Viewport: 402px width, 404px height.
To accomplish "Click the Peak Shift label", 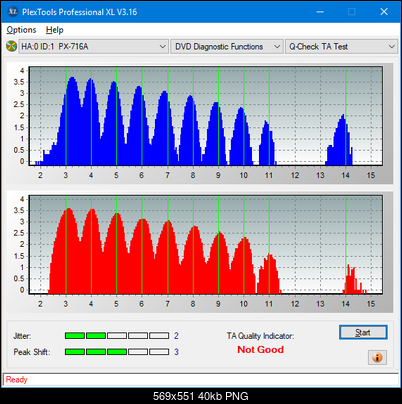I will (x=32, y=352).
